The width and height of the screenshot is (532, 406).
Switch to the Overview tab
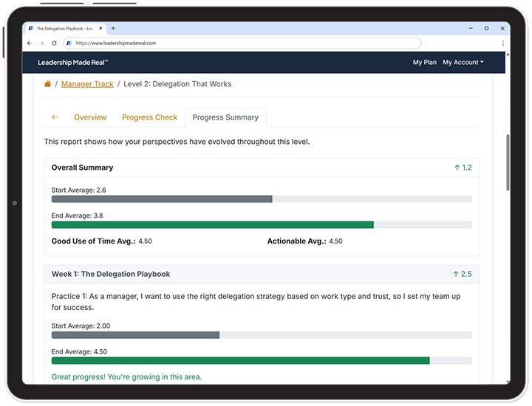[90, 117]
